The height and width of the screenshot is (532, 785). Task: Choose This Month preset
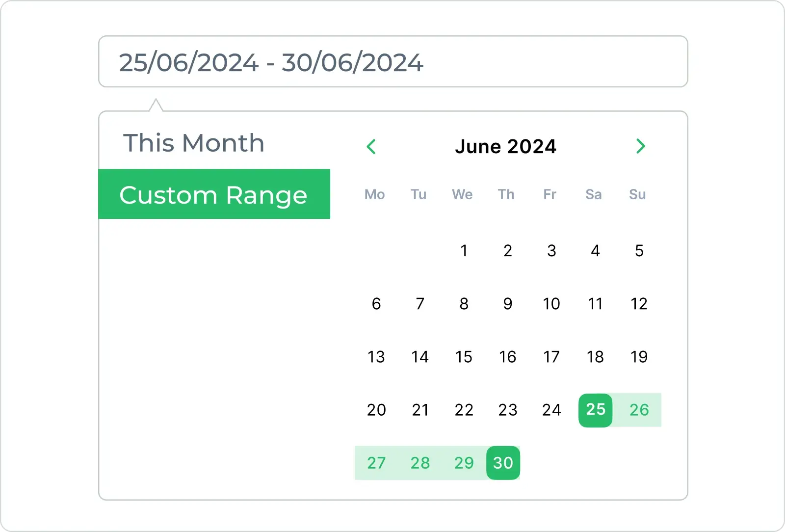(193, 143)
